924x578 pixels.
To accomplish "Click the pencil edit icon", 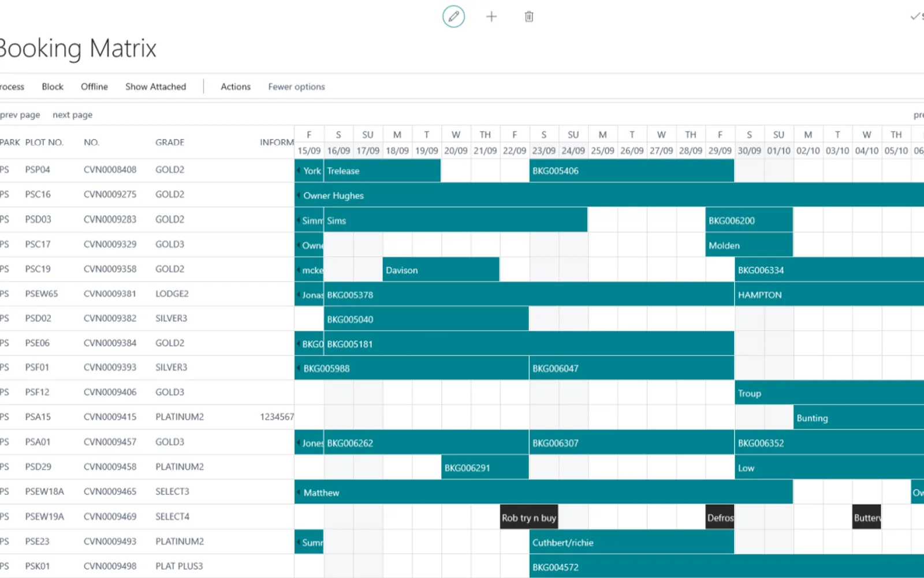I will click(453, 16).
